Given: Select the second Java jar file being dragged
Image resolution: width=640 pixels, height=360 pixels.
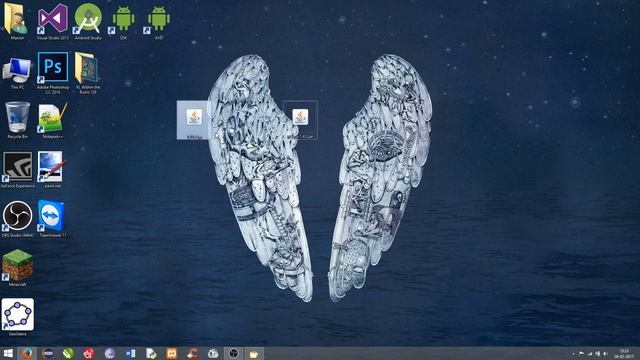Looking at the screenshot, I should (x=300, y=120).
